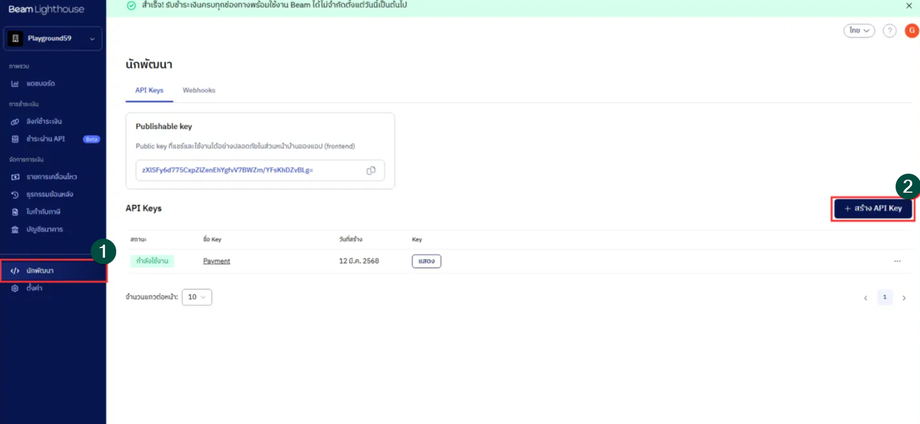Click the Beta badge

coord(91,139)
